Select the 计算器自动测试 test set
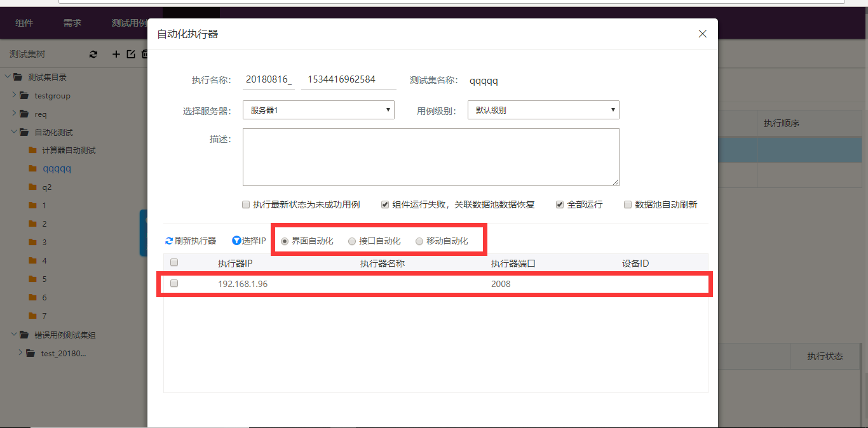868x428 pixels. [69, 150]
